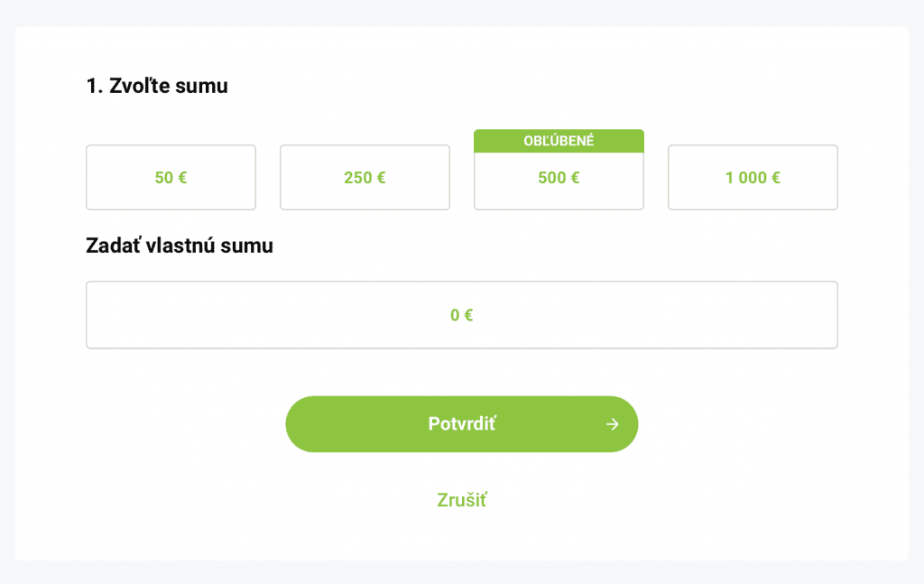The width and height of the screenshot is (924, 584).
Task: Click the "500 €" text under OBĽÚBENÉ
Action: 559,178
